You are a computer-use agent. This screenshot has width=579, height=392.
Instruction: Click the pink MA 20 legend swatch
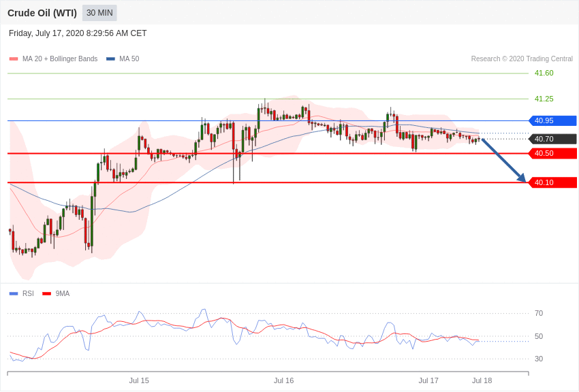coord(14,59)
